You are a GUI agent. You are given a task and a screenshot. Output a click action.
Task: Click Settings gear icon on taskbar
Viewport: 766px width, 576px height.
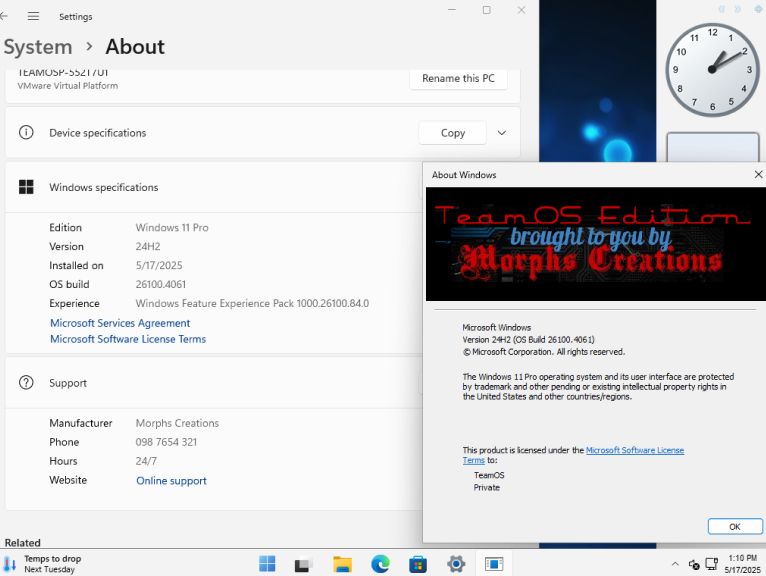pyautogui.click(x=456, y=564)
